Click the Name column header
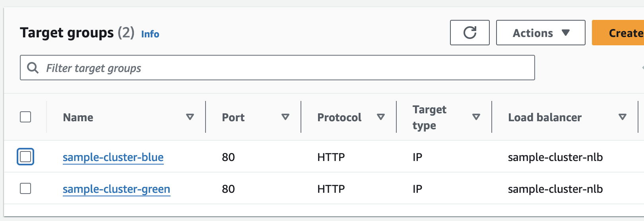644x221 pixels. tap(78, 118)
